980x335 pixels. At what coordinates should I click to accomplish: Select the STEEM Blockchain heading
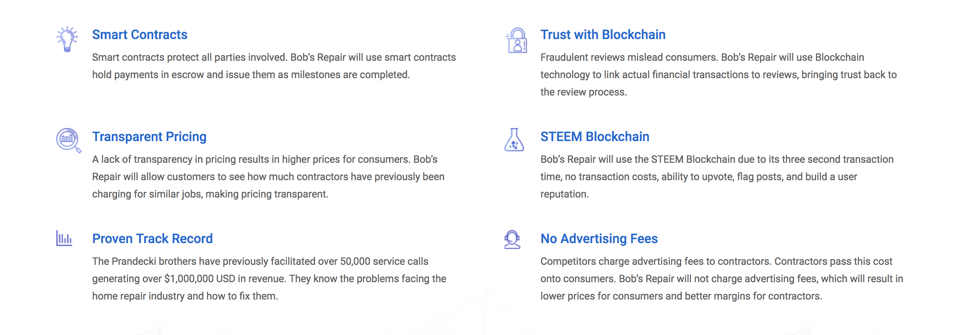(595, 137)
